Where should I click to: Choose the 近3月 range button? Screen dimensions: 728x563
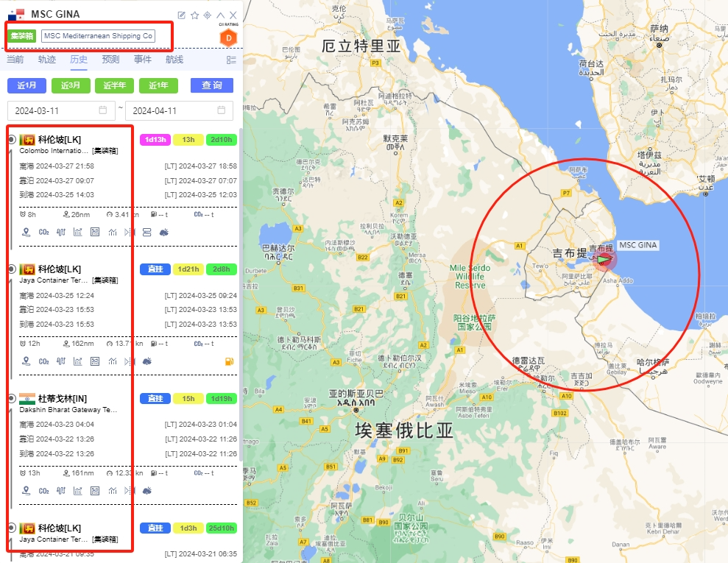coord(71,85)
